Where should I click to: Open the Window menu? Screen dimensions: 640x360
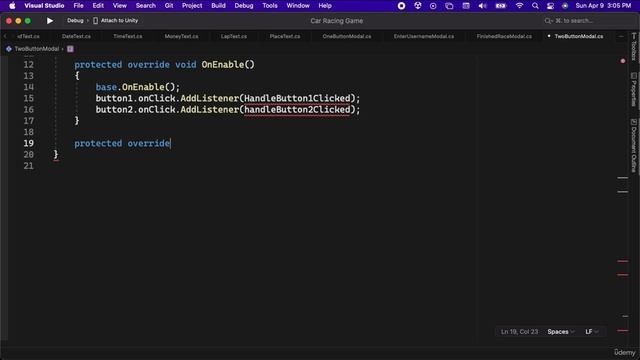point(298,6)
